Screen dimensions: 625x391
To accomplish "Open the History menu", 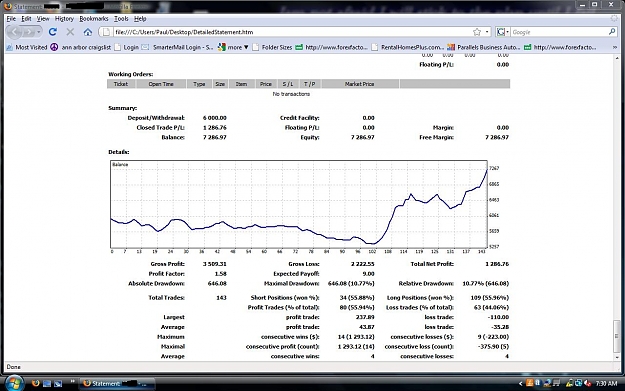I will pos(64,19).
